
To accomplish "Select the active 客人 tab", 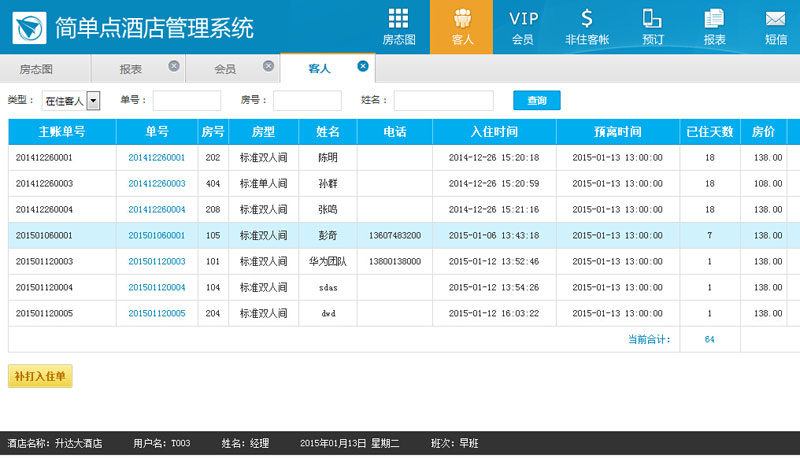I will point(319,68).
